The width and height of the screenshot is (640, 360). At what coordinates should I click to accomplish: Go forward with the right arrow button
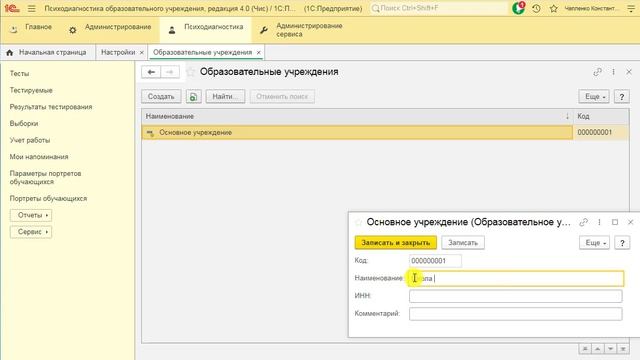170,72
